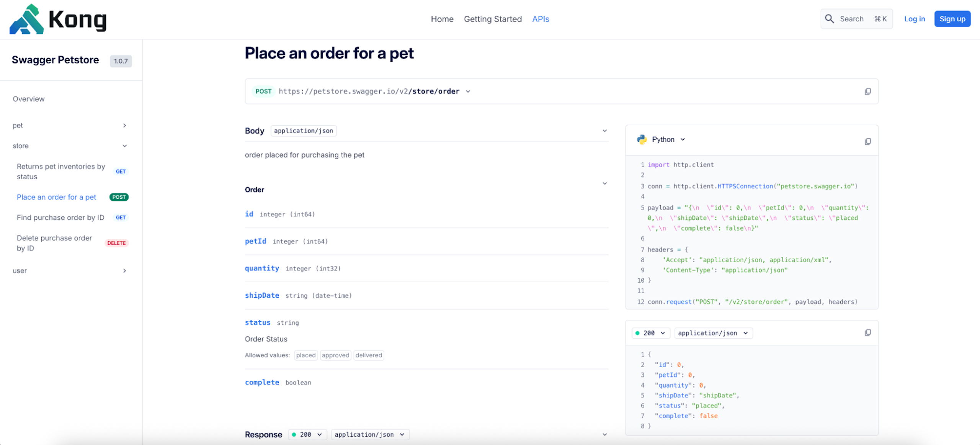Click the Python language logo icon
The width and height of the screenshot is (980, 445).
coord(642,139)
